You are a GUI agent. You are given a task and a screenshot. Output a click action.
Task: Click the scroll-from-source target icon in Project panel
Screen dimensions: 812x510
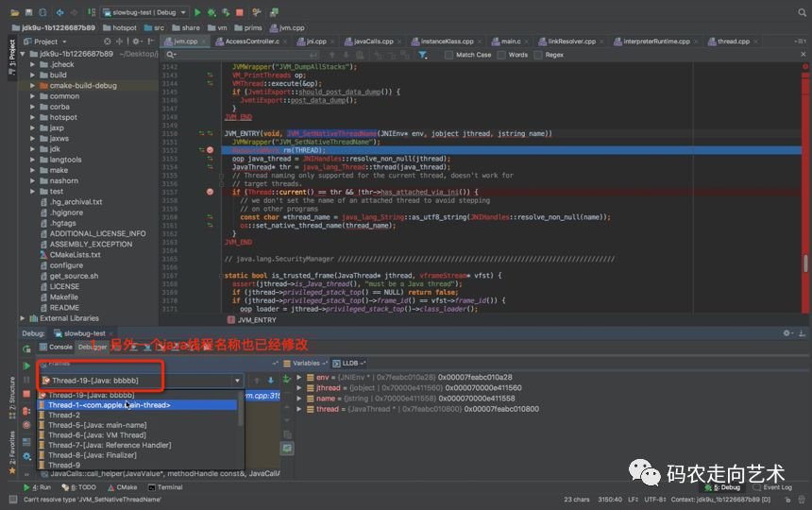click(108, 42)
